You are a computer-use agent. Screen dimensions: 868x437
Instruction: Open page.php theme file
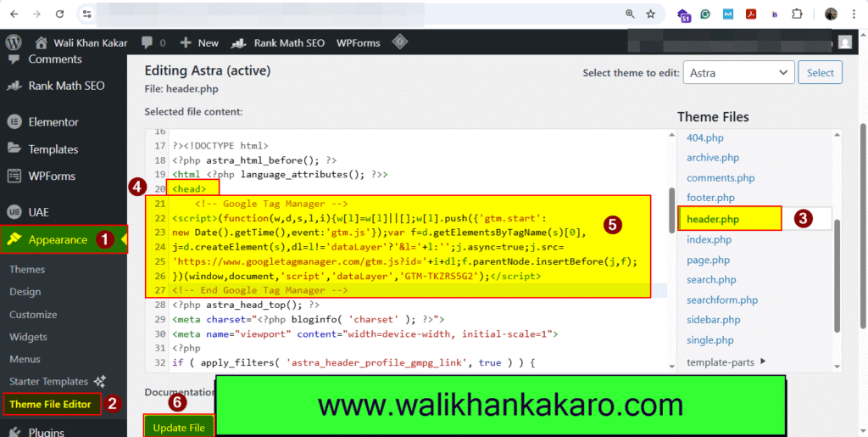(708, 260)
